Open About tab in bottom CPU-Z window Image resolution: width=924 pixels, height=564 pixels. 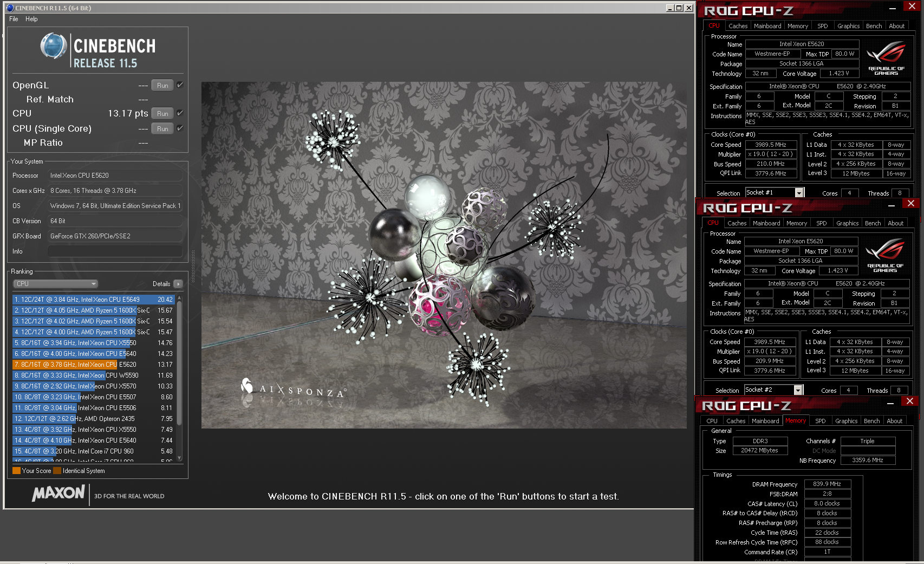[x=894, y=421]
